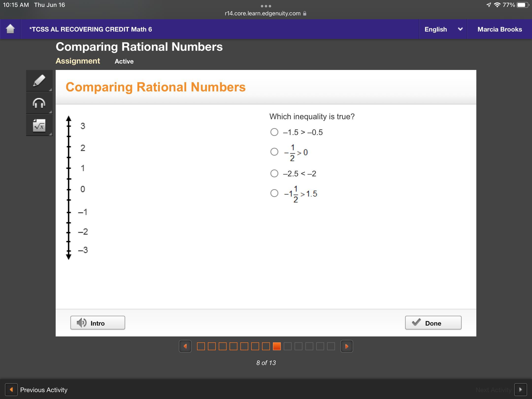Click the left arrow question navigator
This screenshot has width=532, height=399.
pyautogui.click(x=185, y=346)
